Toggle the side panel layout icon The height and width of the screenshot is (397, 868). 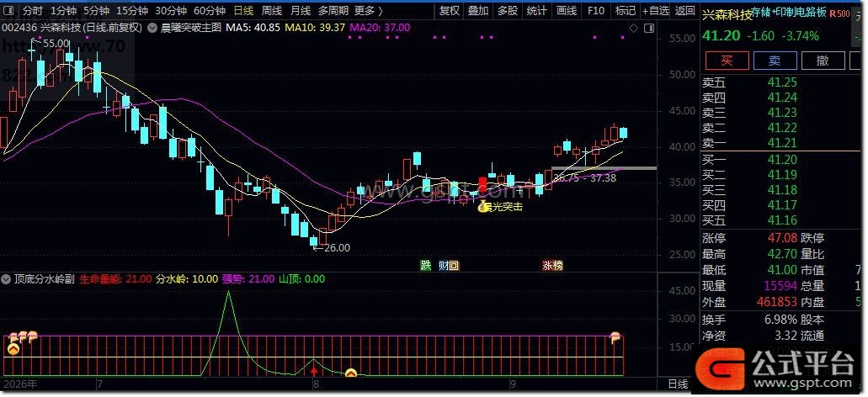coord(648,28)
